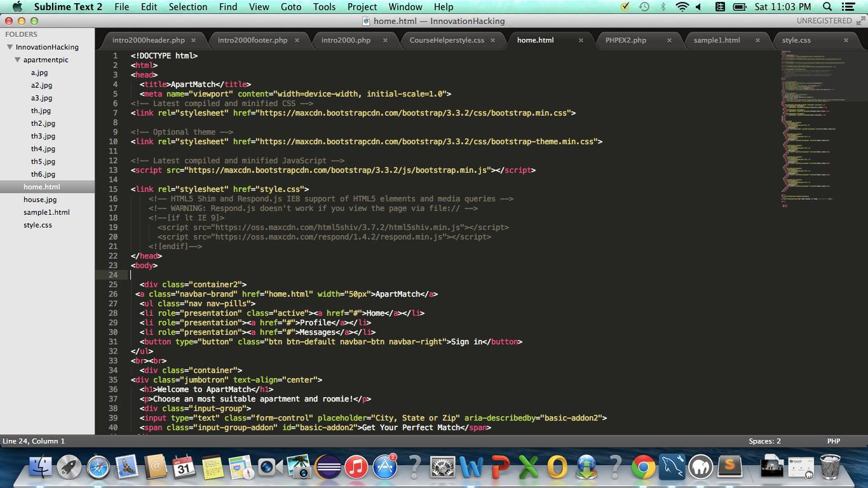Screen dimensions: 868x488
Task: Close the home.html tab
Action: (x=581, y=40)
